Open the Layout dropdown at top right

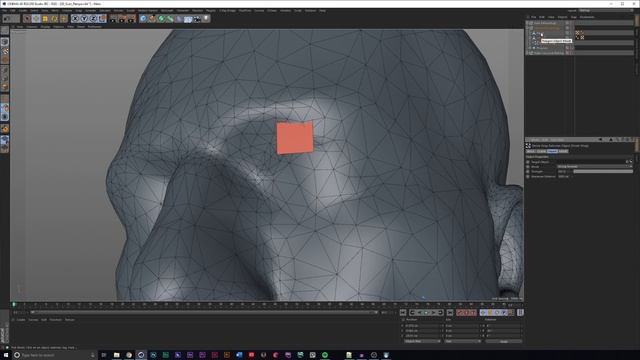coord(607,11)
